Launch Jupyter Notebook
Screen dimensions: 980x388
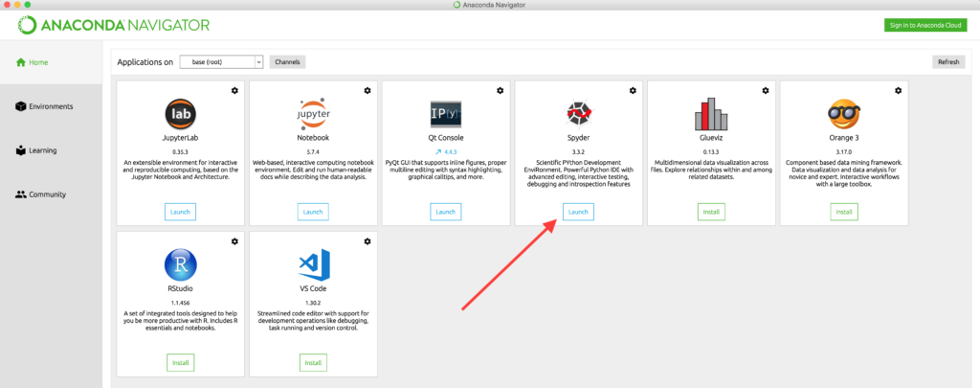click(x=313, y=212)
